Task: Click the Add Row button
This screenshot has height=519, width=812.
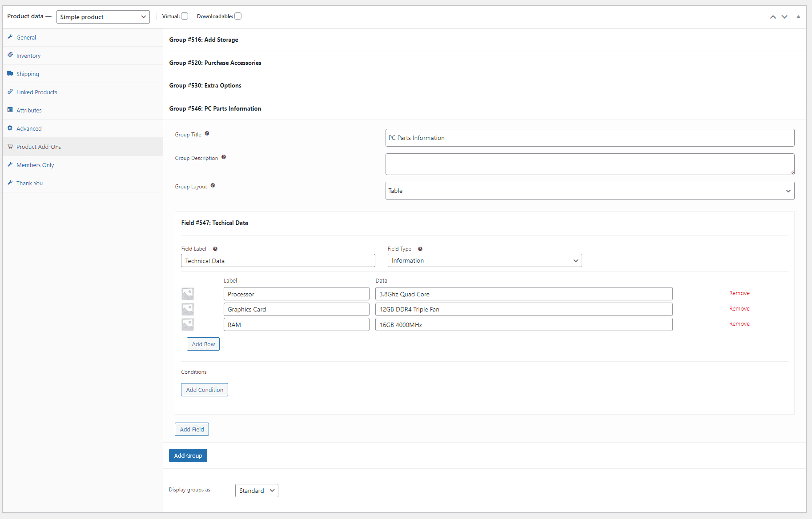Action: [203, 344]
